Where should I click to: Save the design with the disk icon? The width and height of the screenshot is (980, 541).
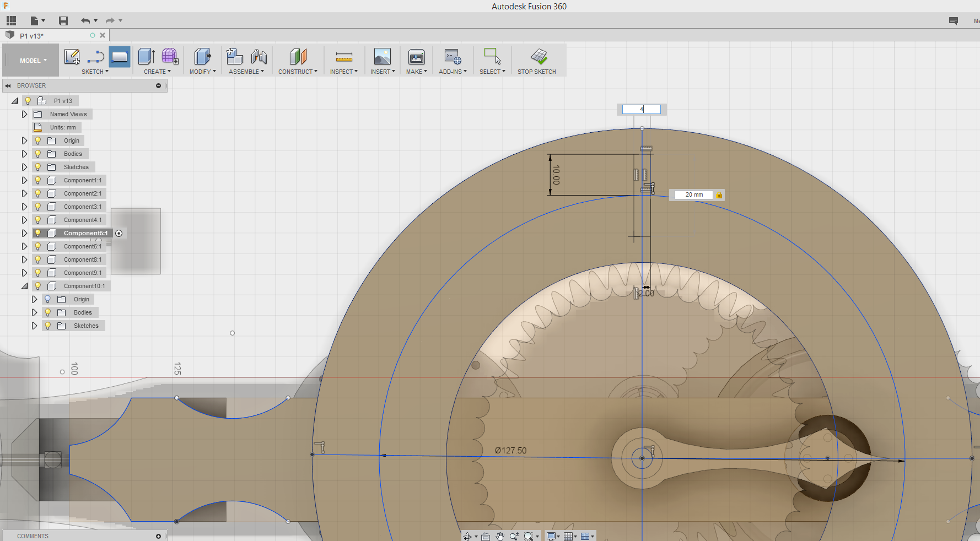click(x=63, y=20)
